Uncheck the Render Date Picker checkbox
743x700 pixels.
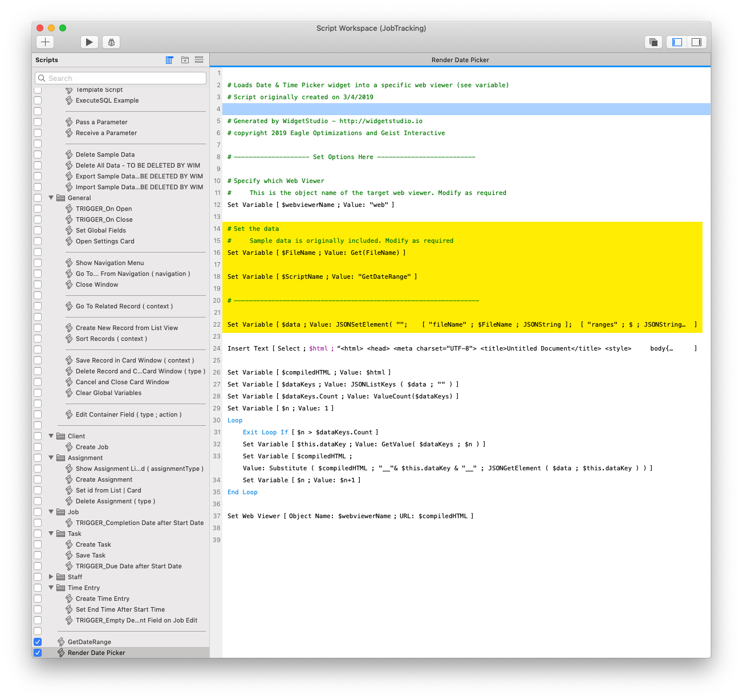(38, 653)
